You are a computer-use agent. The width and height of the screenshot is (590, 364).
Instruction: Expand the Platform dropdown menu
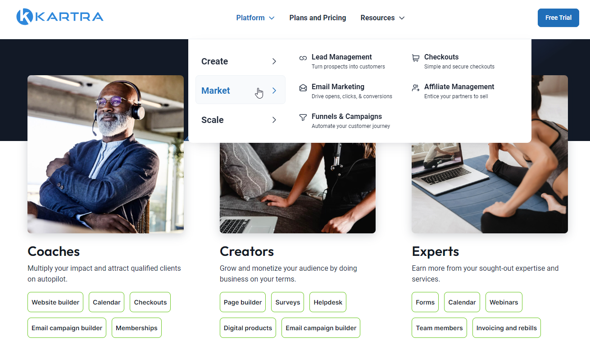(255, 18)
